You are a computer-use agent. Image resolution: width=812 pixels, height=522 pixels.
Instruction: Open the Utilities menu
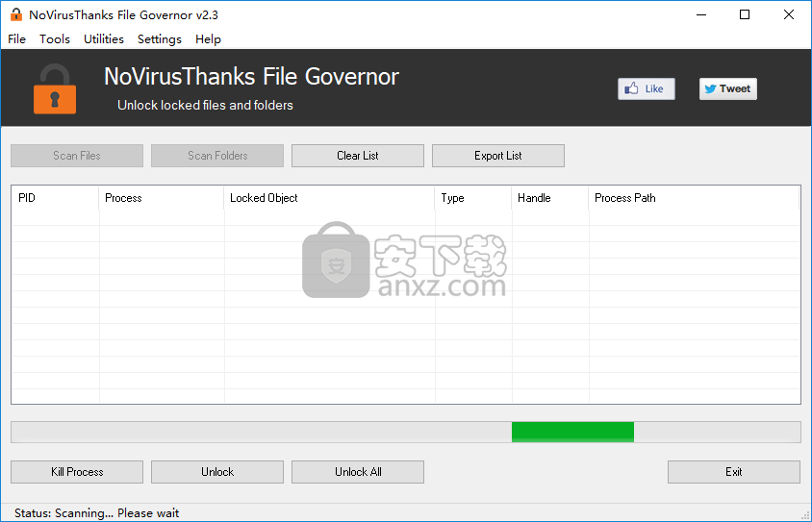tap(104, 39)
